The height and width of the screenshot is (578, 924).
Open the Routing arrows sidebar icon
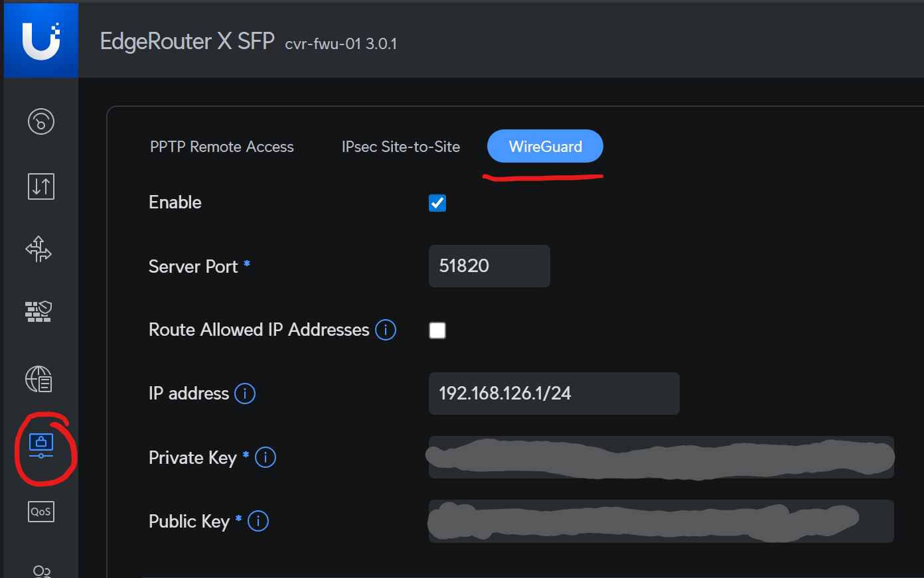pos(38,250)
